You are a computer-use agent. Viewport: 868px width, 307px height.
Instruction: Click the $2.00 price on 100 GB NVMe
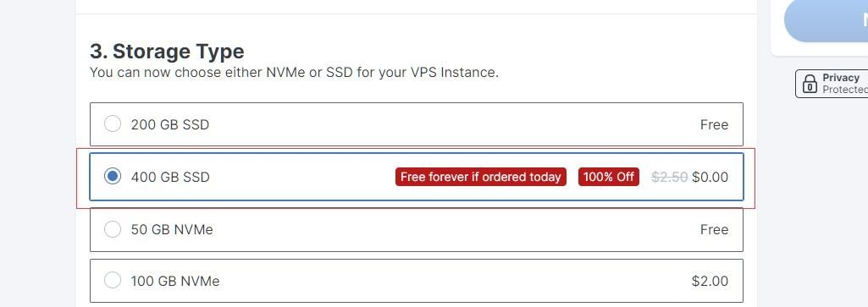point(710,281)
